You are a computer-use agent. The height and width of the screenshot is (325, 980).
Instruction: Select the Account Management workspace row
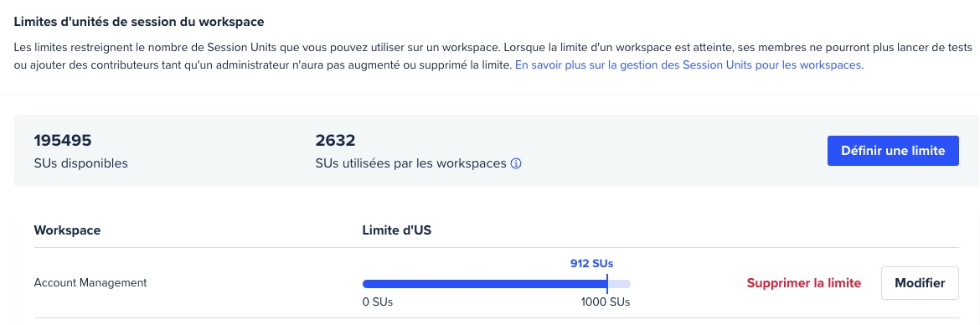496,283
